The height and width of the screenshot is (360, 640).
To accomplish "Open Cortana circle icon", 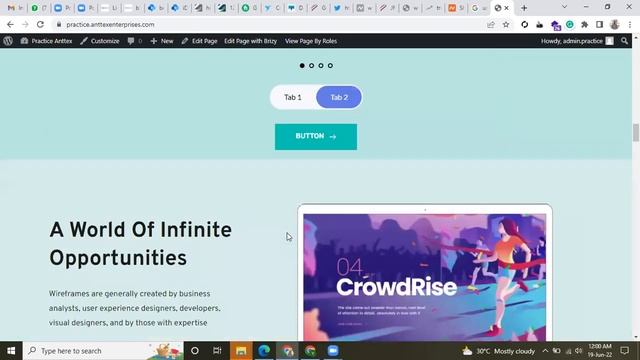I will (195, 351).
